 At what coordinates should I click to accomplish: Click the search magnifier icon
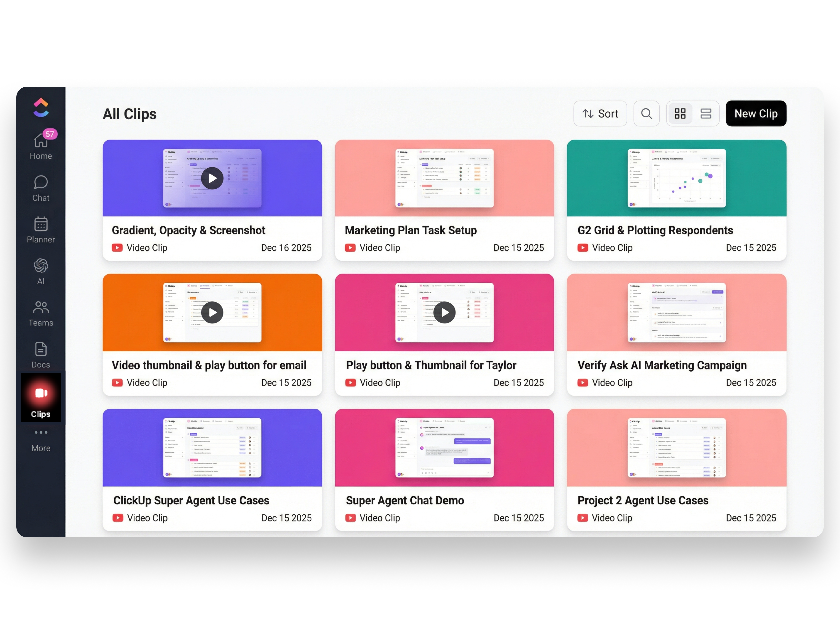pyautogui.click(x=646, y=114)
